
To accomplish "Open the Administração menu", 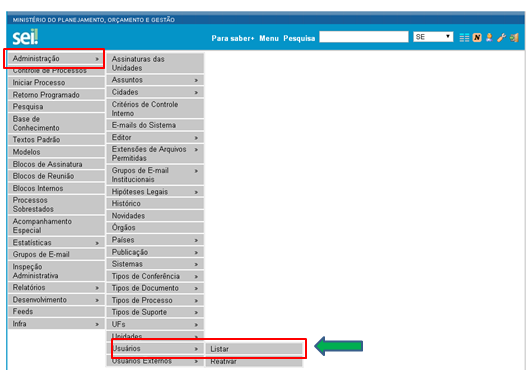I will [x=56, y=59].
